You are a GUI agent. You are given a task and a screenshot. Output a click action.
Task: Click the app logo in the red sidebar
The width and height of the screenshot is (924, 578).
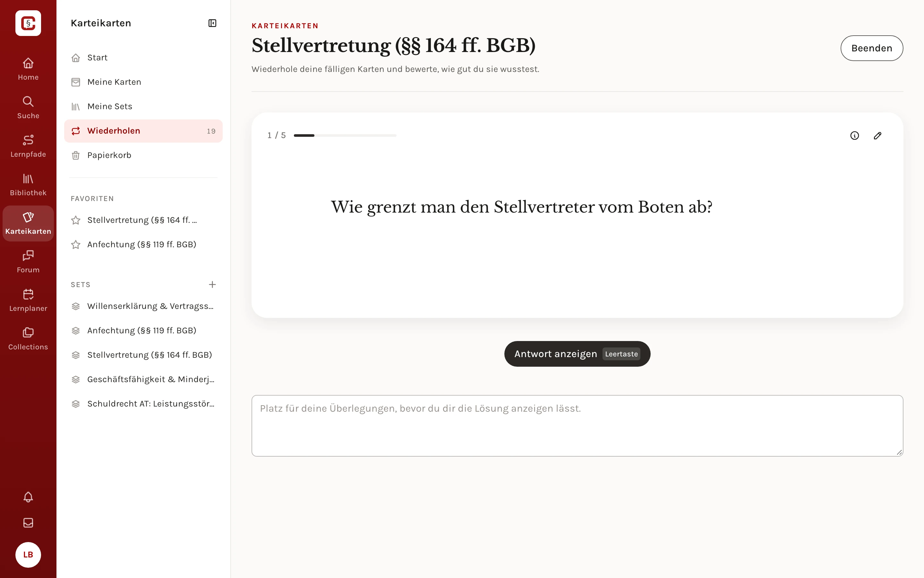[x=28, y=23]
